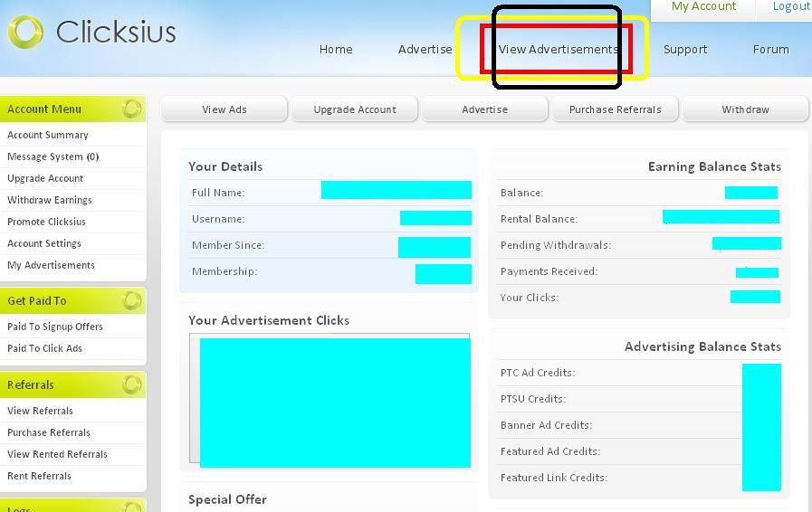The height and width of the screenshot is (512, 812).
Task: Click the Featured Ad Credits label
Action: (x=550, y=451)
